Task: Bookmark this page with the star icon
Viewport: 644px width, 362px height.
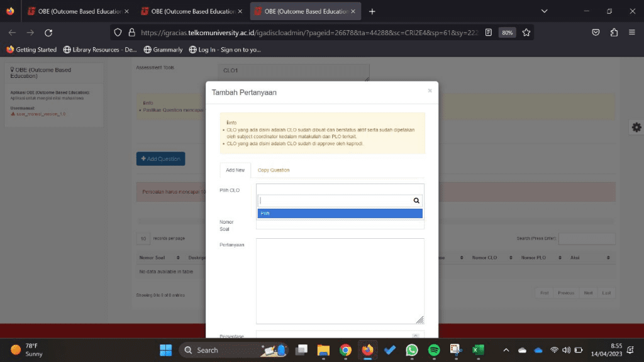Action: 526,33
